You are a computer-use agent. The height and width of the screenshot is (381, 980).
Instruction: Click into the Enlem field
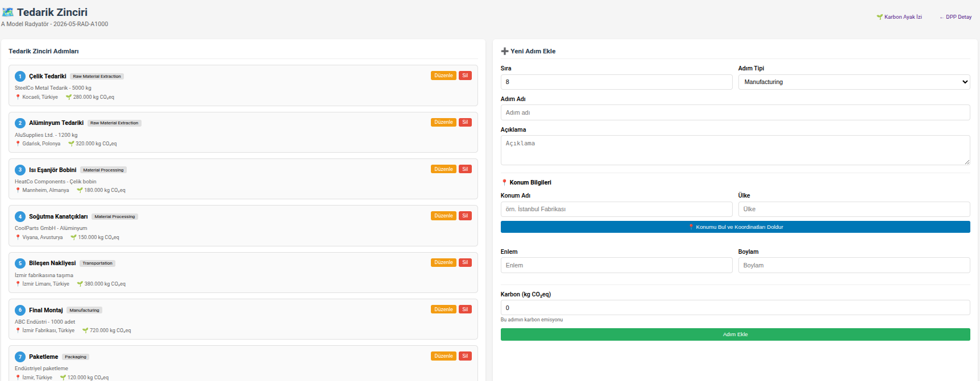coord(616,265)
